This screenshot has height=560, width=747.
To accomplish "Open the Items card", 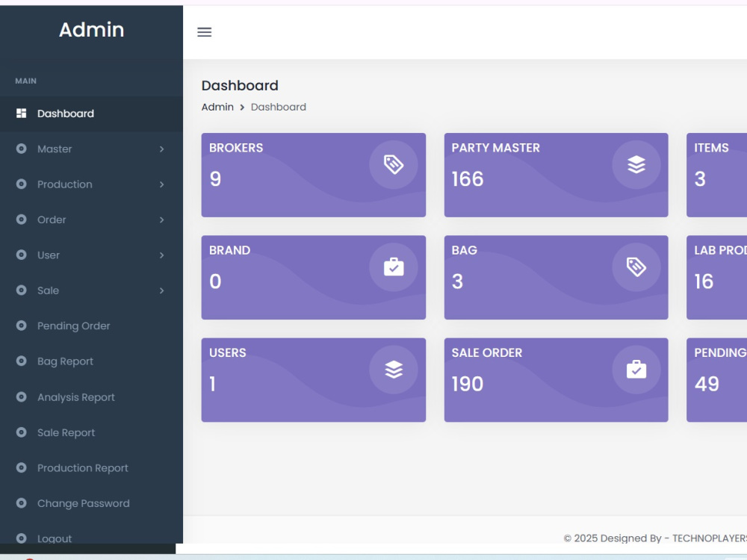I will pos(716,175).
